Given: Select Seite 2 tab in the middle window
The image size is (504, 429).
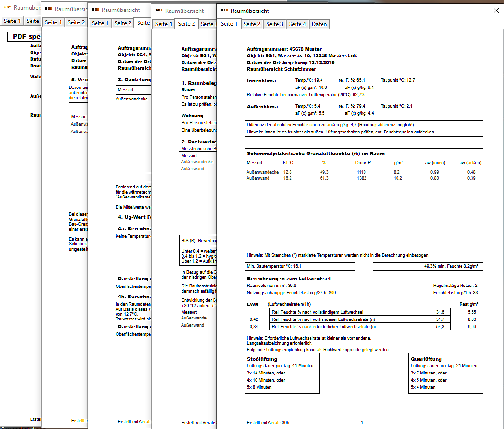Looking at the screenshot, I should pos(123,23).
